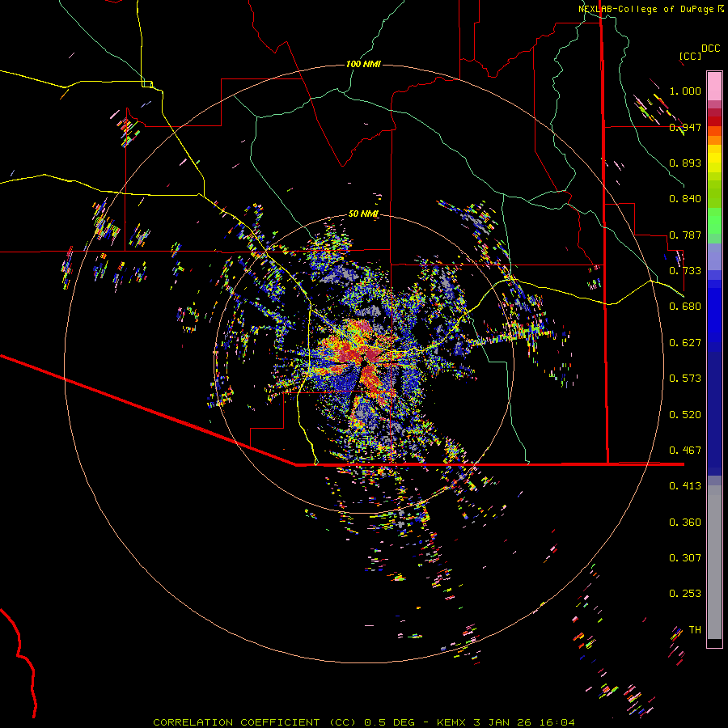Click the 0.253 legend value
Viewport: 728px width, 728px height.
pyautogui.click(x=685, y=594)
